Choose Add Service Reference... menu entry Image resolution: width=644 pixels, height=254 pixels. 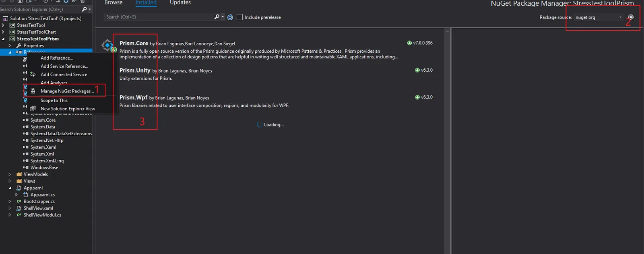64,66
